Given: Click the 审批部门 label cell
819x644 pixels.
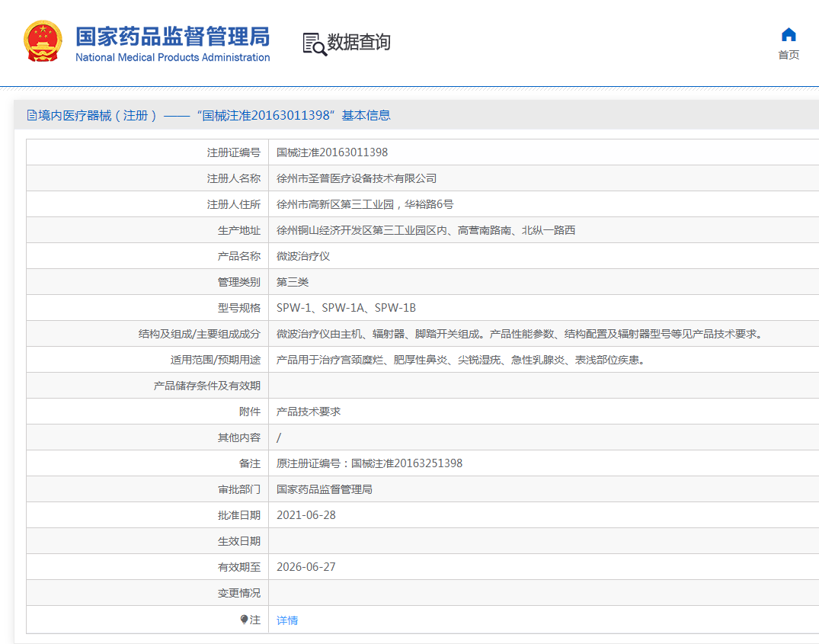Looking at the screenshot, I should [x=147, y=489].
